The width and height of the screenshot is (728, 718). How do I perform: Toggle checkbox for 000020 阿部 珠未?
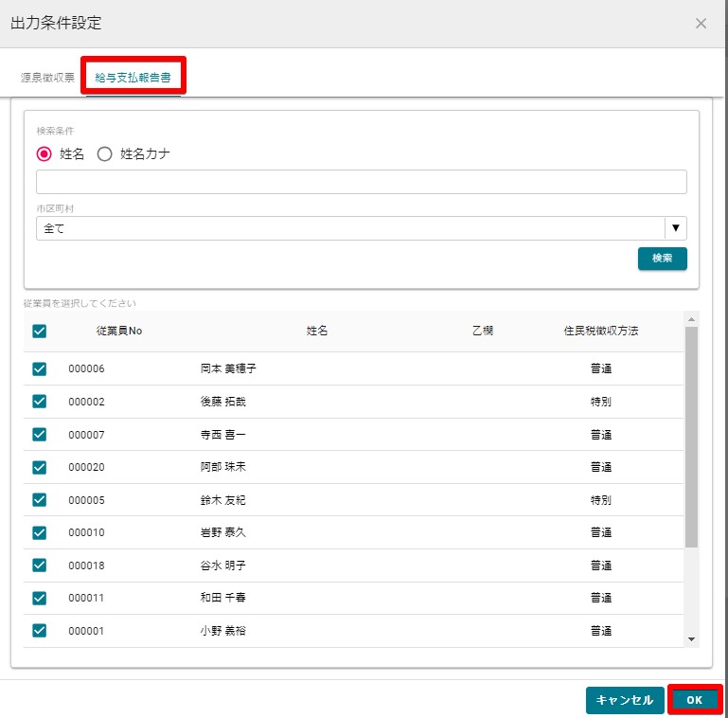point(40,467)
